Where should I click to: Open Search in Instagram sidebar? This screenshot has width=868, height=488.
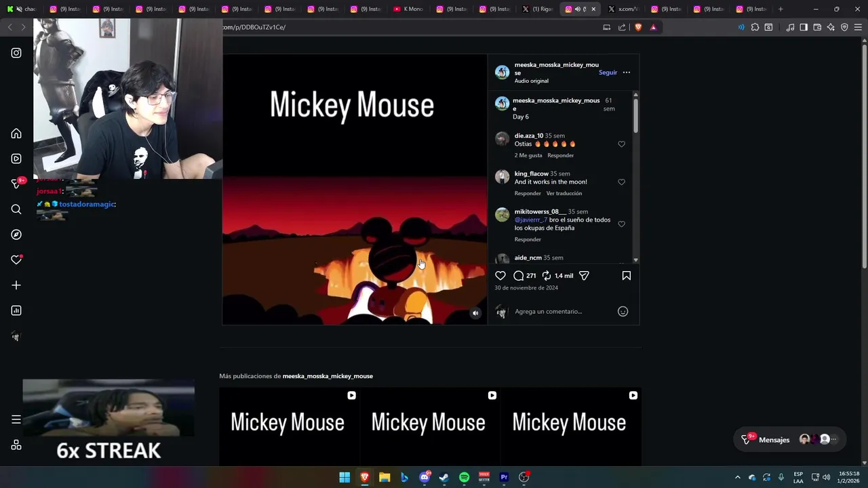16,209
